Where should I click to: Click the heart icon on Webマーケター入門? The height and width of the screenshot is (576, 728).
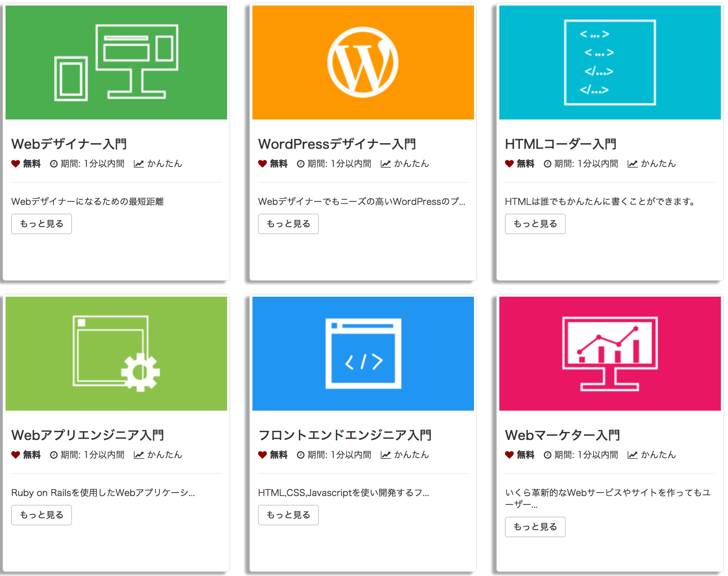point(509,455)
